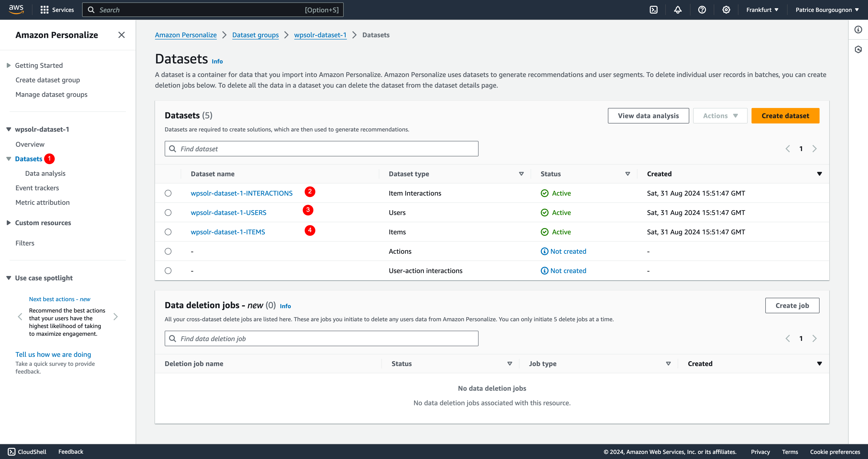Collapse the Use case spotlight section
Image resolution: width=868 pixels, height=459 pixels.
[x=9, y=278]
